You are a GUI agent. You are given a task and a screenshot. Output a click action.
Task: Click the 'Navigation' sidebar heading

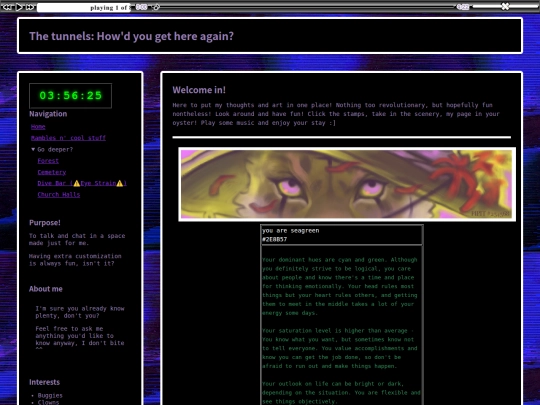[x=48, y=114]
